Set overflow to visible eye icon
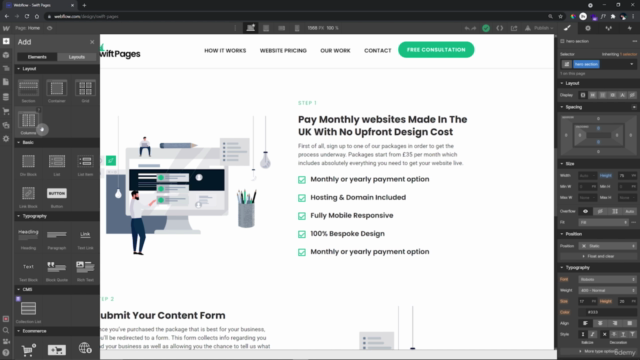 pyautogui.click(x=585, y=211)
